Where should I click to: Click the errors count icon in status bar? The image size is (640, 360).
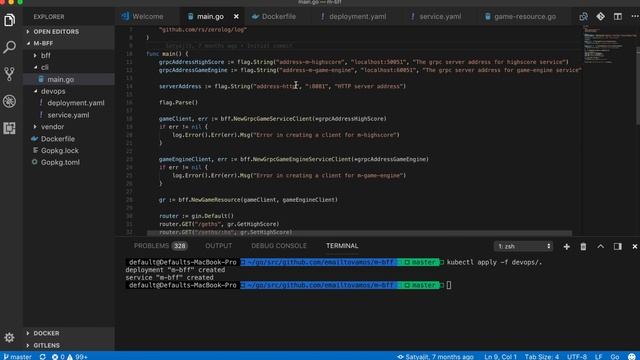58,357
